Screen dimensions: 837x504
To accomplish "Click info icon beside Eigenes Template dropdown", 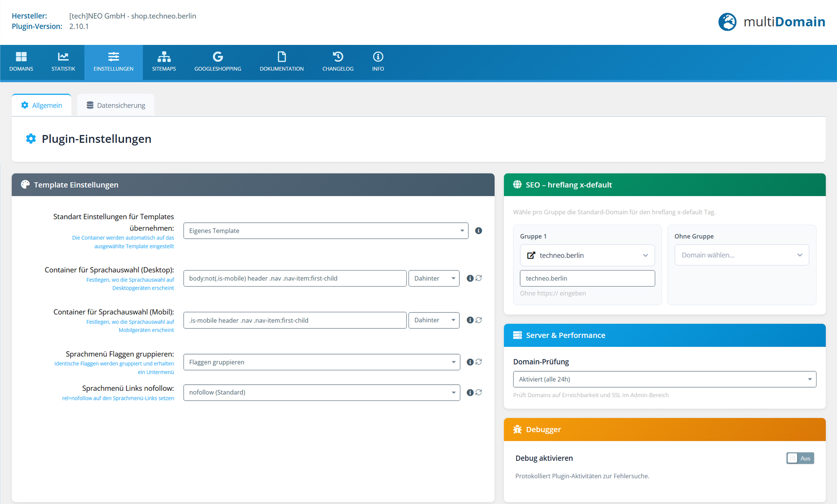I will [x=478, y=231].
